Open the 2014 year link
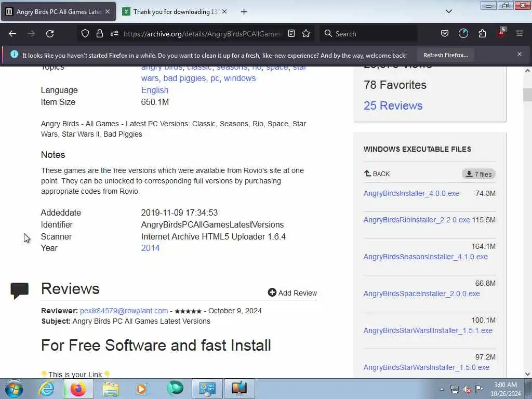532x399 pixels. 150,248
